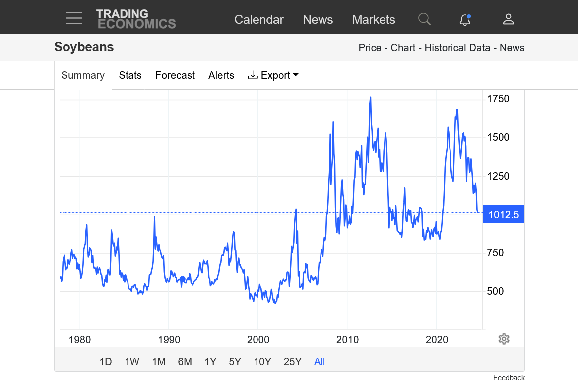The width and height of the screenshot is (578, 392).
Task: Open the Forecast tab
Action: tap(175, 75)
